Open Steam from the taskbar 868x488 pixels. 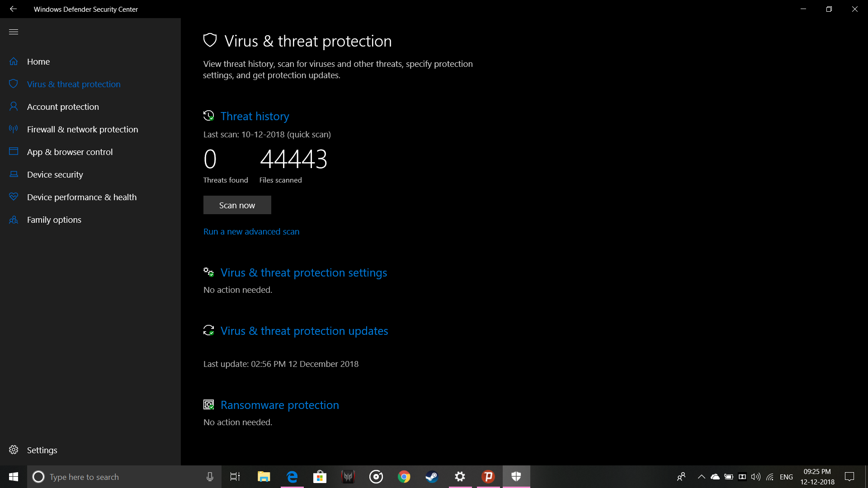432,477
